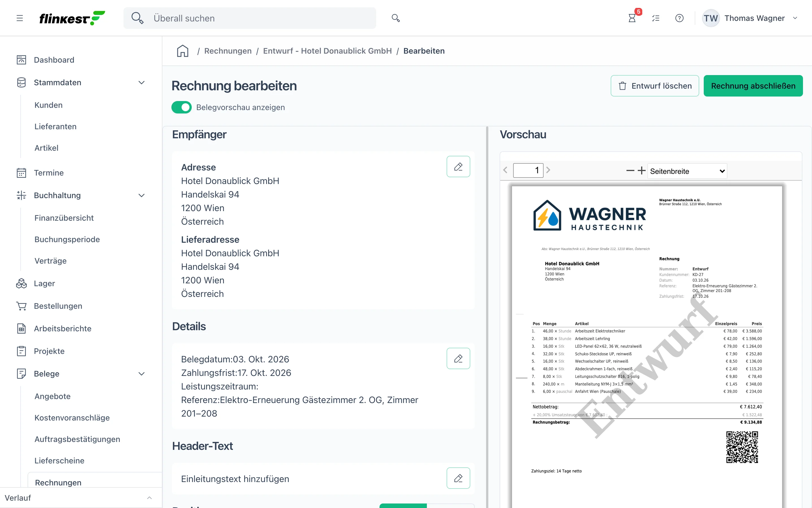812x508 pixels.
Task: Open the task checklist icon
Action: coord(656,18)
